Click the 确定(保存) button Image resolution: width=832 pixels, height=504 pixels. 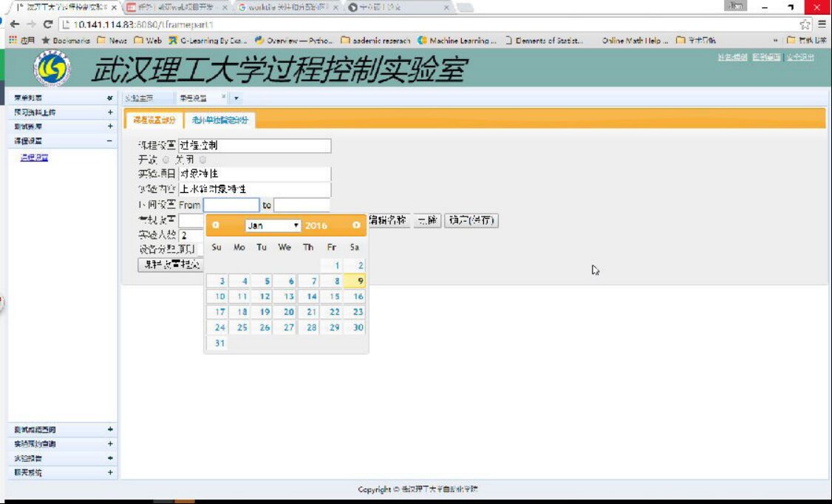471,220
